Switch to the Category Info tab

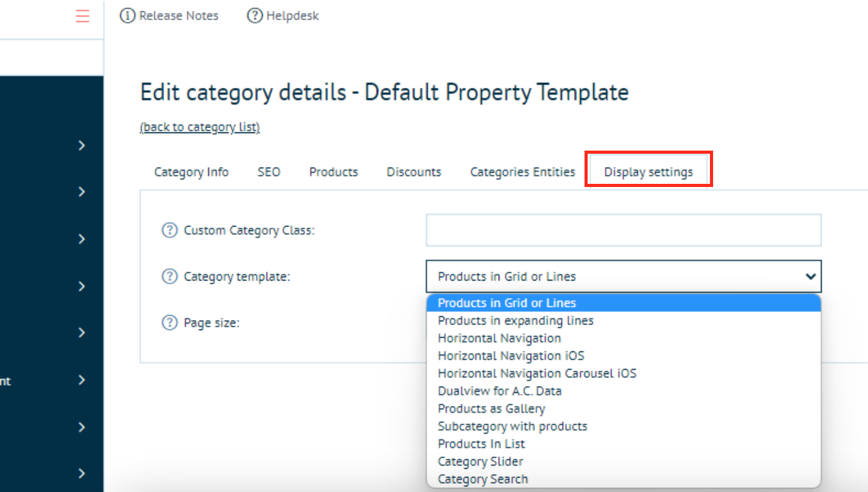coord(191,172)
